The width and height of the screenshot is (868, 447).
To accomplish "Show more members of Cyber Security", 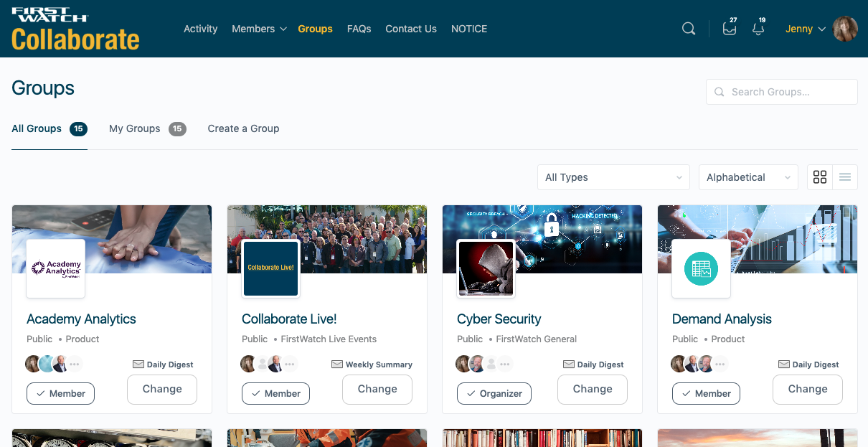I will tap(505, 364).
